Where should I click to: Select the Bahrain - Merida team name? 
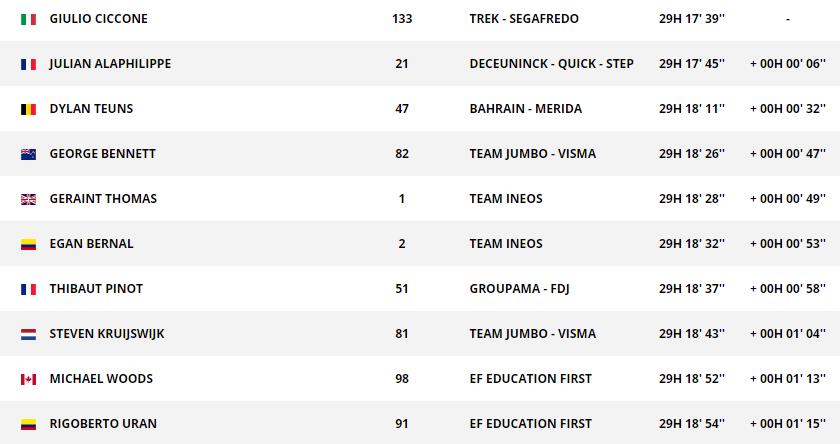[525, 109]
